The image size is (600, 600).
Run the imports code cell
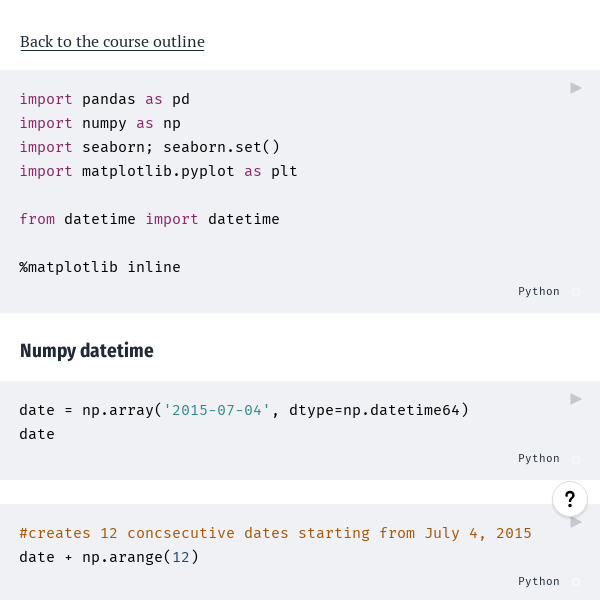[x=576, y=88]
